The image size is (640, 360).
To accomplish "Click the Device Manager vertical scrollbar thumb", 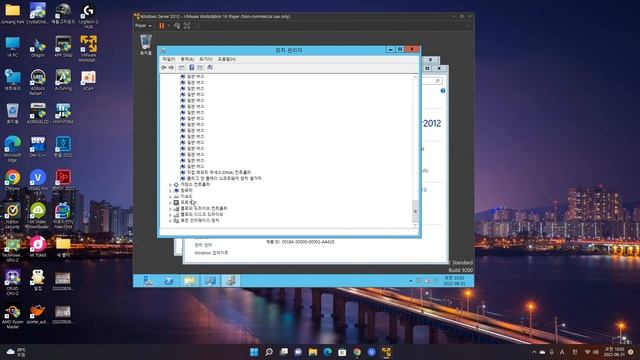I will click(x=416, y=211).
